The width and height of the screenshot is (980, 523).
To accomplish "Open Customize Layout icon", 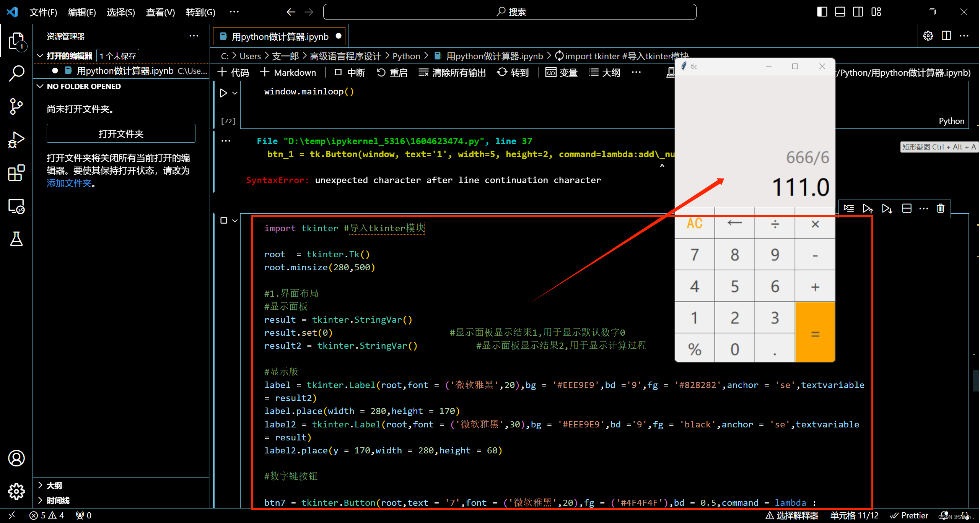I will coord(876,12).
